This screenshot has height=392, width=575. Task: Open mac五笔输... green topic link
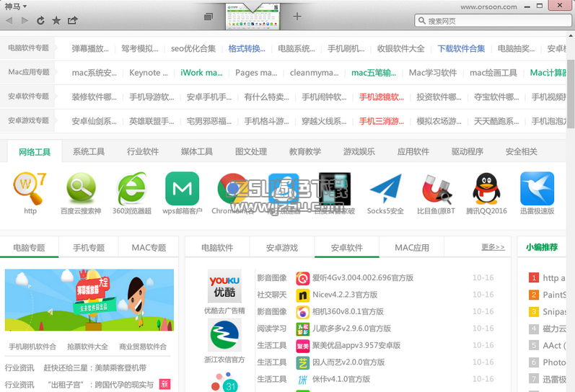point(374,73)
